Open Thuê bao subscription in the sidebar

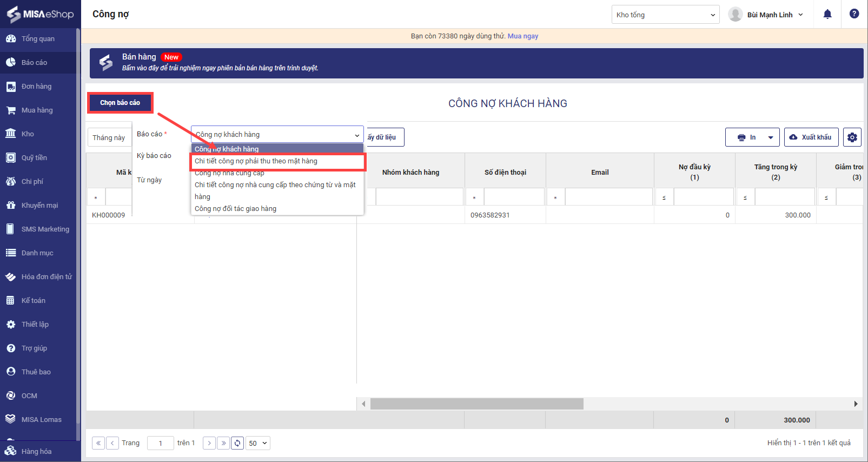click(38, 372)
